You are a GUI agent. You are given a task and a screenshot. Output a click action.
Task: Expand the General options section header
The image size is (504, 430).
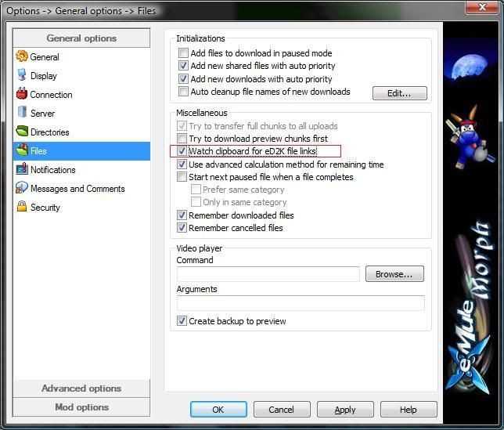[x=81, y=38]
